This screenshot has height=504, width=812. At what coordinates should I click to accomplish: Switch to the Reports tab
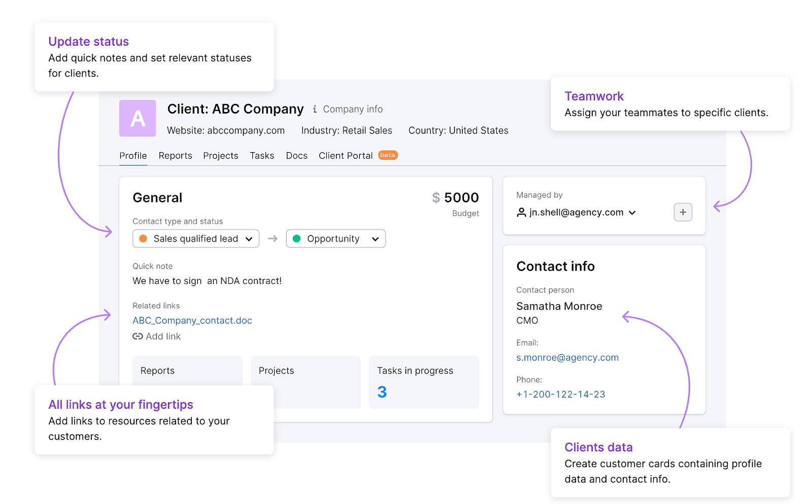(175, 156)
